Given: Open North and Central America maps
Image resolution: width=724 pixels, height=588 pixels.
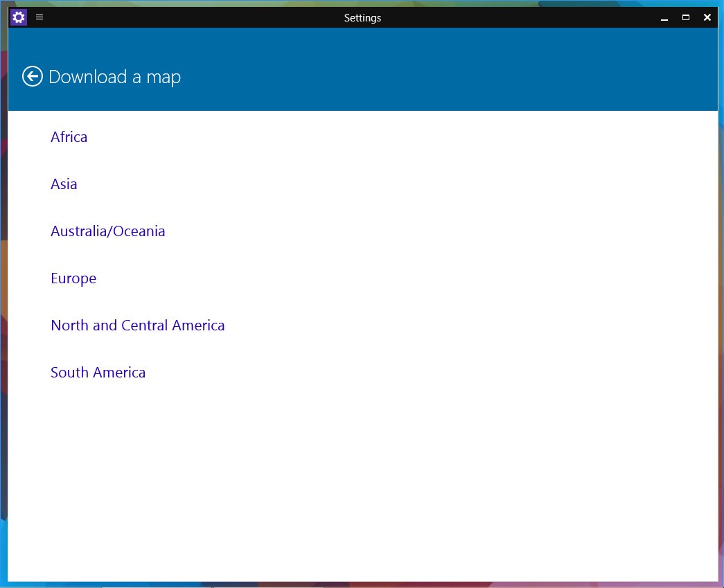Looking at the screenshot, I should click(137, 326).
